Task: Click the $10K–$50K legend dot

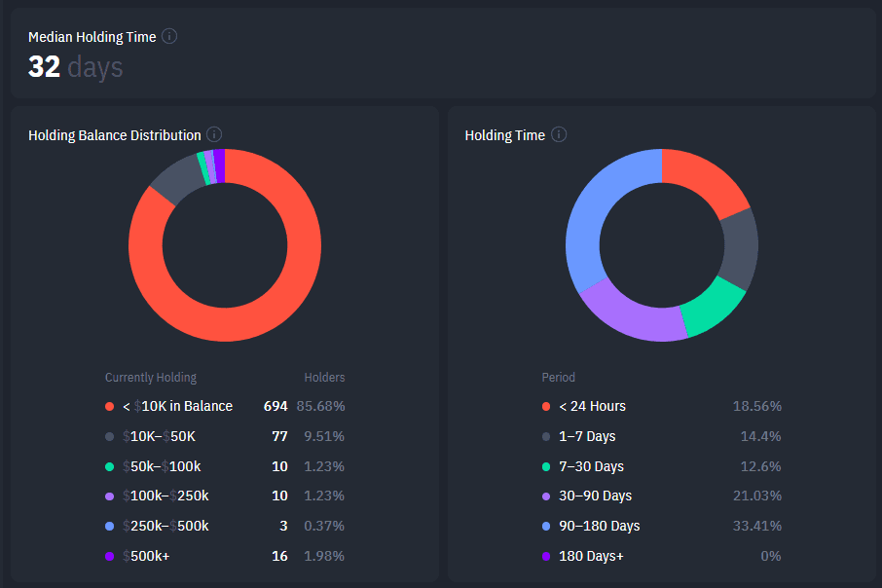Action: (109, 436)
